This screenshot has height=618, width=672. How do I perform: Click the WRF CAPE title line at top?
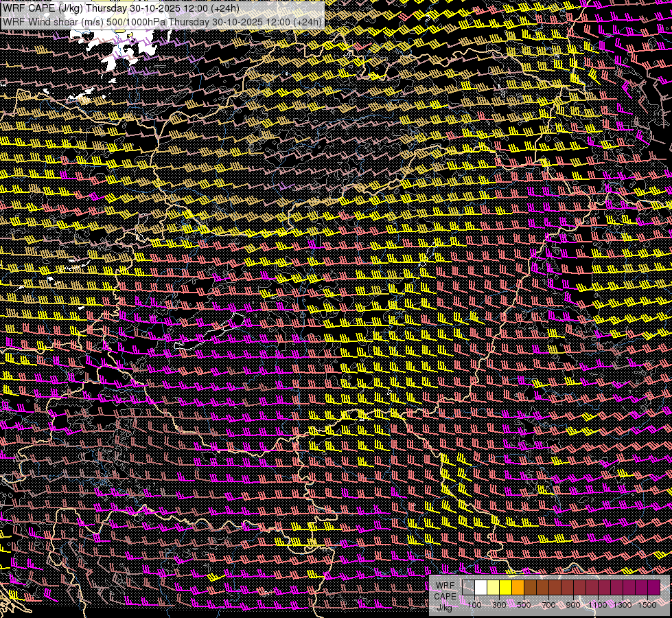point(121,8)
